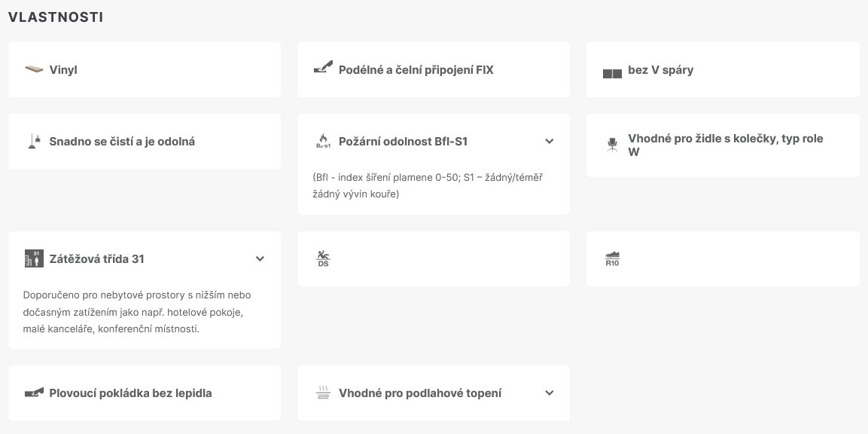Click the 'bez V spáry' icon
The image size is (868, 434).
click(x=612, y=73)
